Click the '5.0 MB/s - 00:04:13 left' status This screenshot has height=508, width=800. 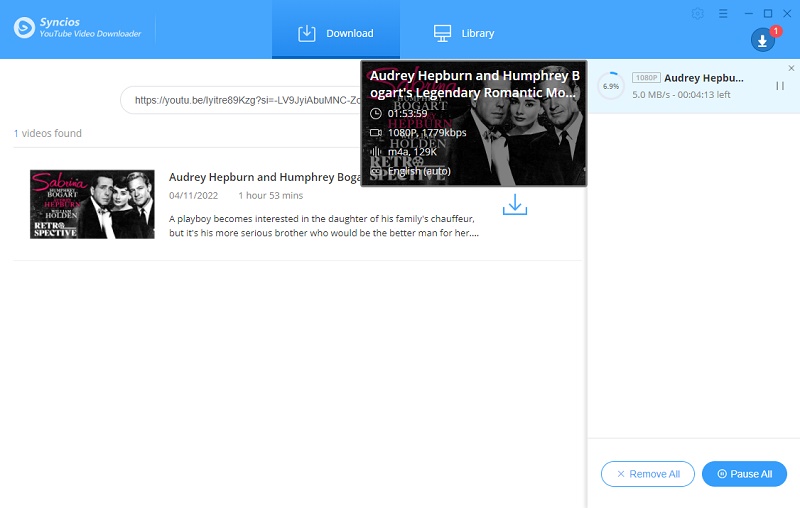681,94
